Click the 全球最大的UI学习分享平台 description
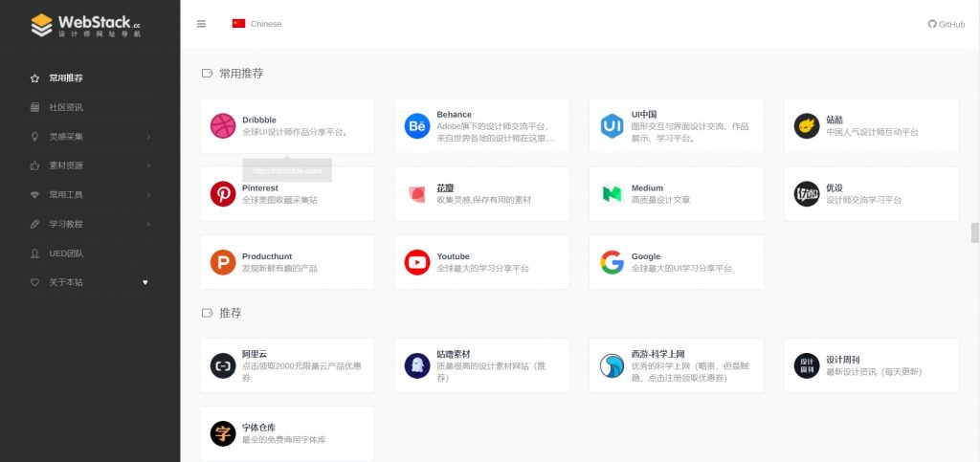 (x=681, y=269)
